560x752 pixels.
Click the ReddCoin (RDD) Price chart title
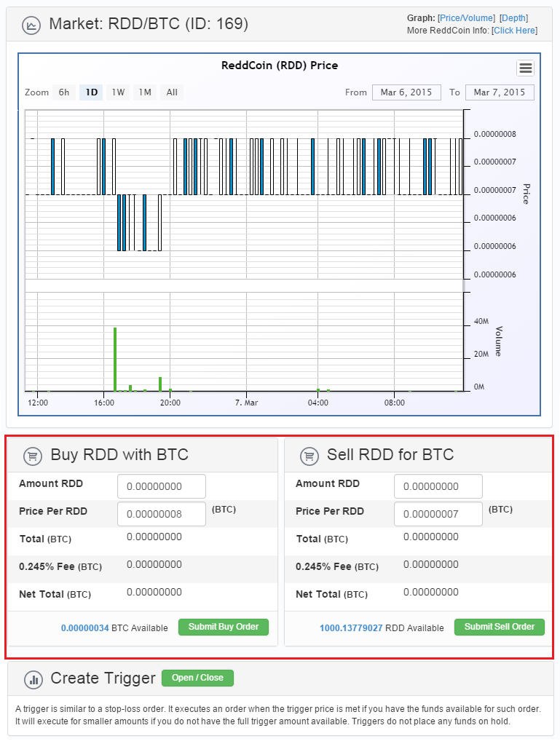[280, 66]
